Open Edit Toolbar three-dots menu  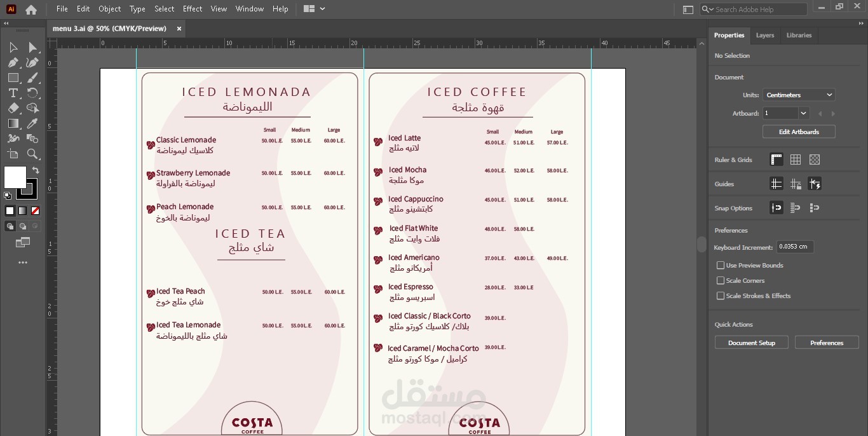pyautogui.click(x=23, y=262)
